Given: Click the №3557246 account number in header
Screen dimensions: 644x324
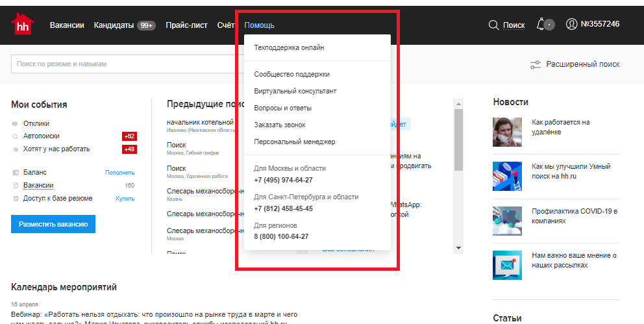Looking at the screenshot, I should [600, 24].
